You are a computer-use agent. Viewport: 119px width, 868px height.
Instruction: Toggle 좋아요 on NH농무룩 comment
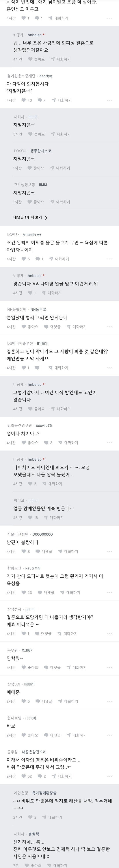30,326
